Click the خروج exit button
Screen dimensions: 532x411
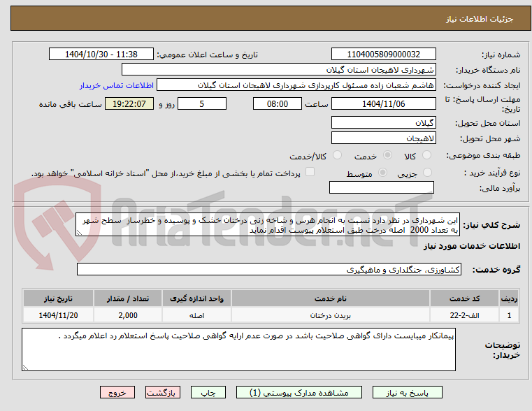117,392
